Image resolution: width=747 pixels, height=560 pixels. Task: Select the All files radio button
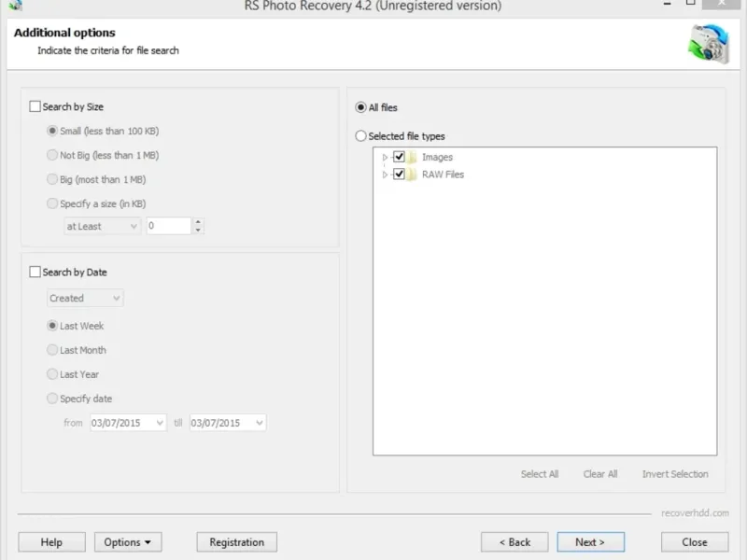coord(361,107)
